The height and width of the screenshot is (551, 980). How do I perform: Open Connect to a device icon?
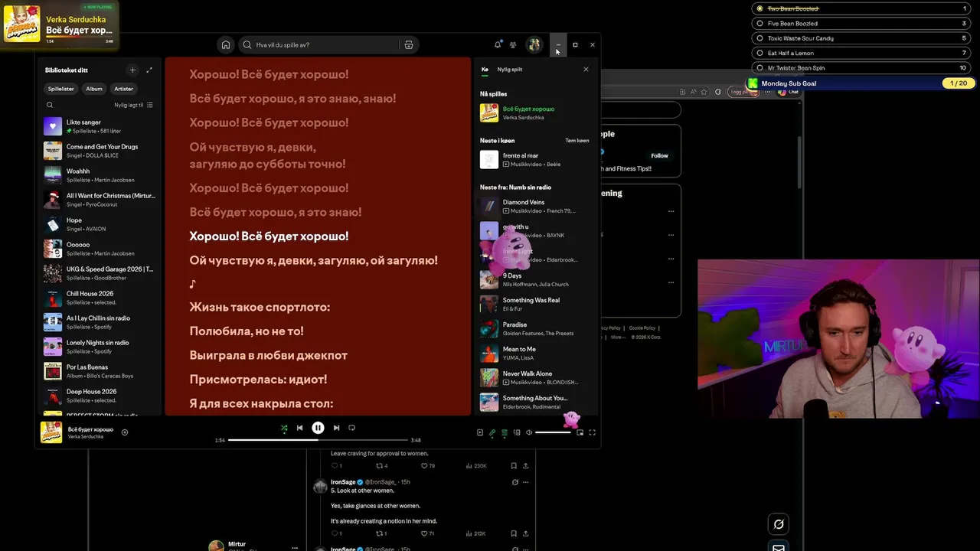point(517,432)
